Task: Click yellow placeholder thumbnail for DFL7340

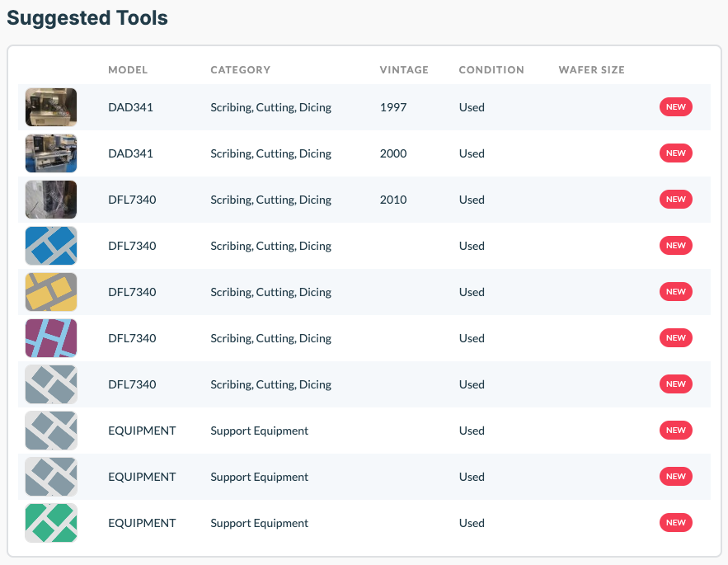Action: coord(51,292)
